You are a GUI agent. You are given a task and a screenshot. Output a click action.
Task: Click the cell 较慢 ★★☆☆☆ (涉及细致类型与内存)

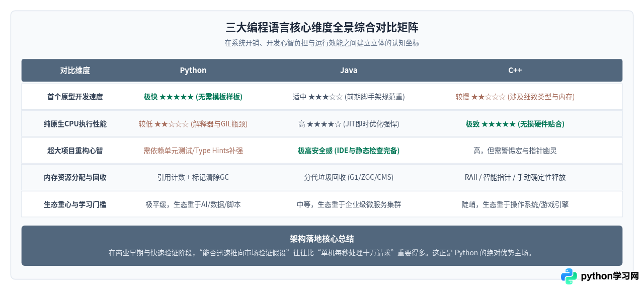515,97
